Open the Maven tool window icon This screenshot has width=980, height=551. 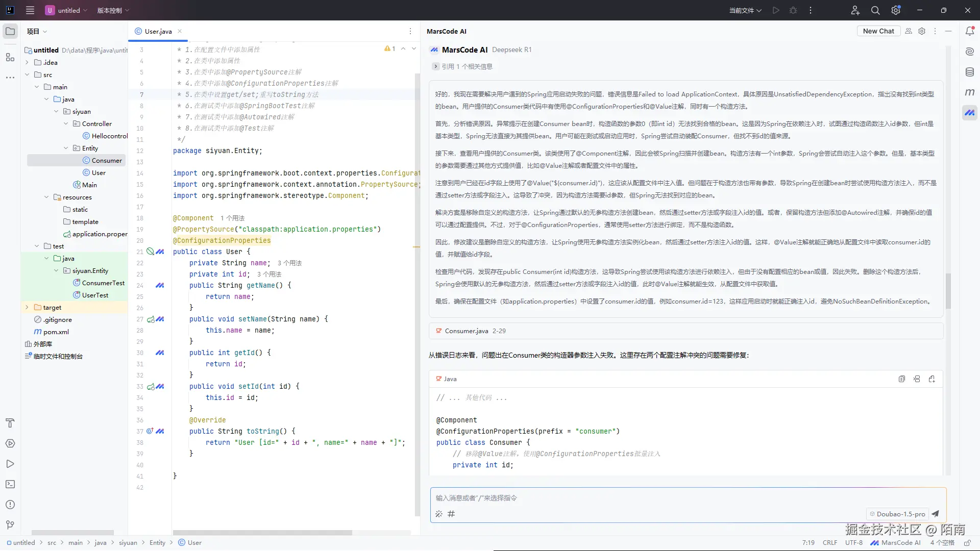coord(970,92)
